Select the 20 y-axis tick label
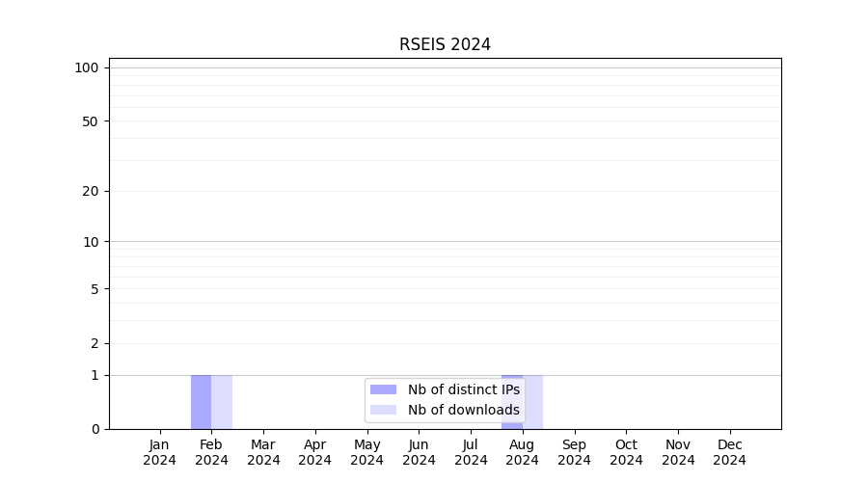The width and height of the screenshot is (868, 482). 90,191
